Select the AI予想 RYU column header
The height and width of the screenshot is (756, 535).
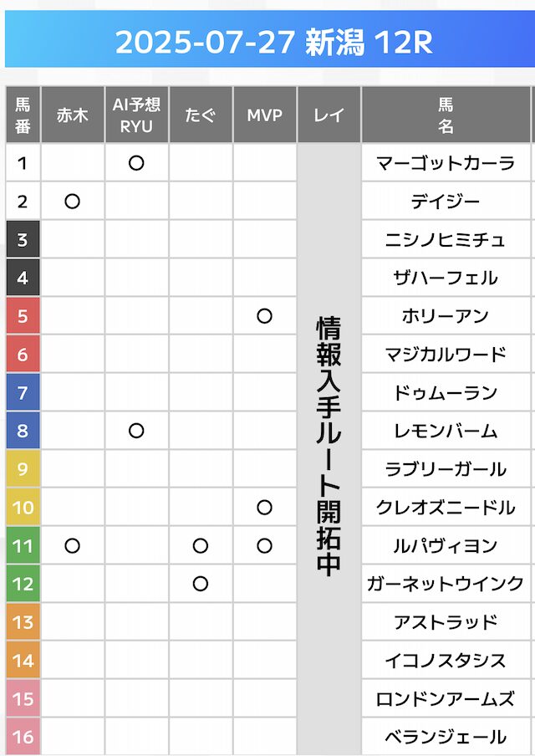pyautogui.click(x=136, y=115)
